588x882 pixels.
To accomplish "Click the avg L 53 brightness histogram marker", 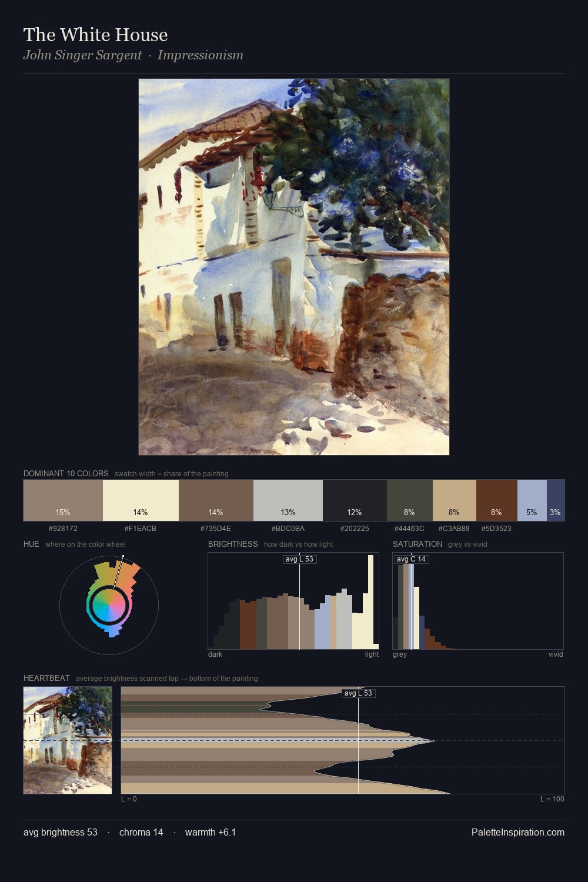I will pos(300,559).
